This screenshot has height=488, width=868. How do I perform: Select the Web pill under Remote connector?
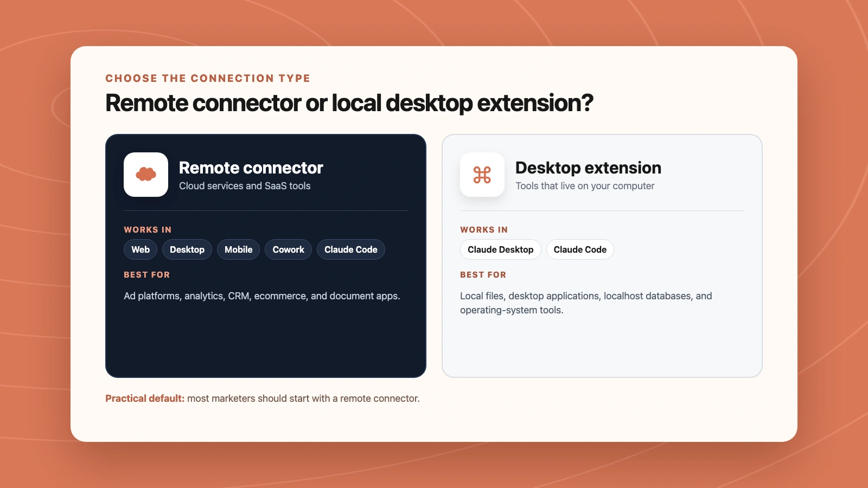[x=141, y=249]
